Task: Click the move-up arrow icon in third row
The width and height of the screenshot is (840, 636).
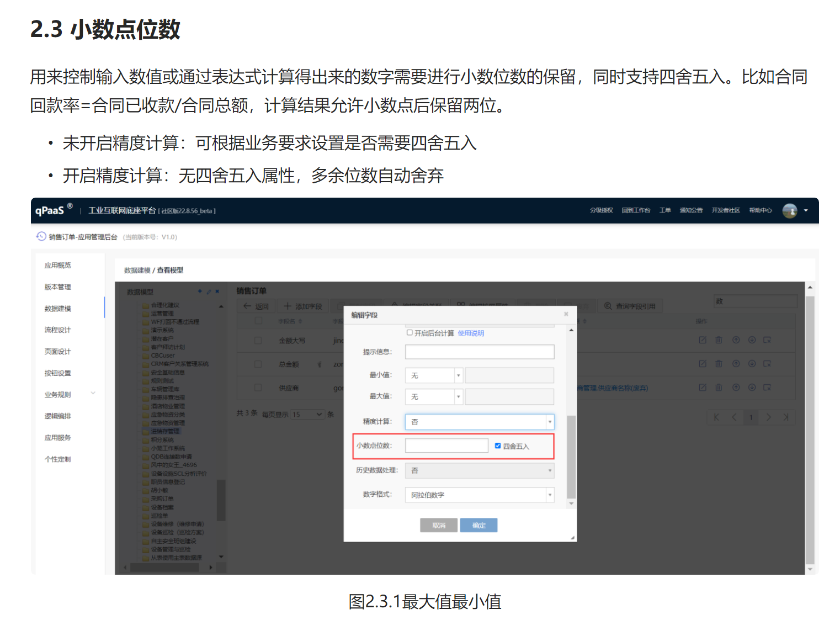Action: pos(736,388)
